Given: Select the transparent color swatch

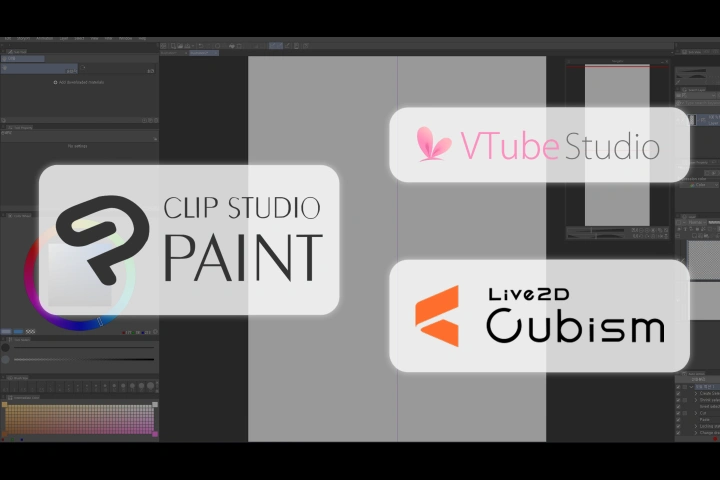Looking at the screenshot, I should 30,331.
